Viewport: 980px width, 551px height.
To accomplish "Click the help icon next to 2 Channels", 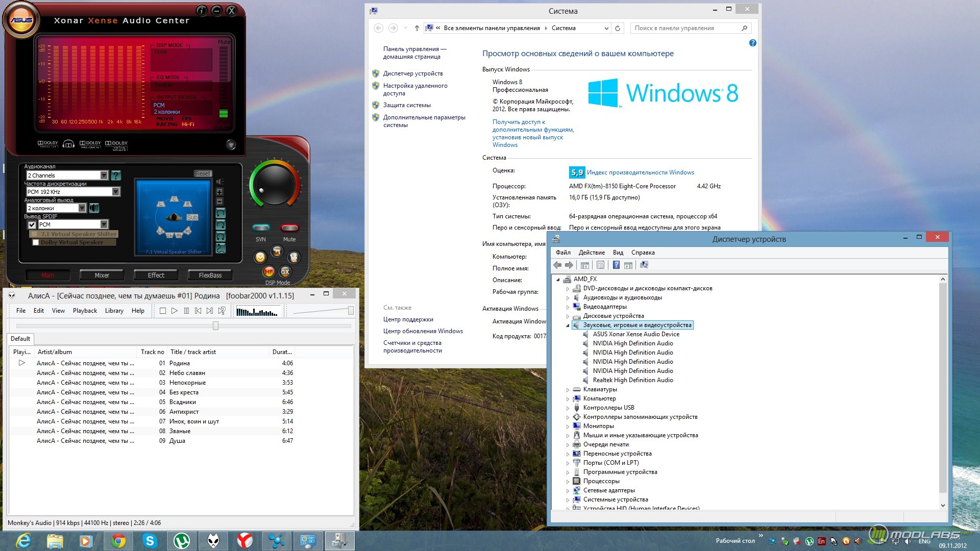I will (x=116, y=176).
